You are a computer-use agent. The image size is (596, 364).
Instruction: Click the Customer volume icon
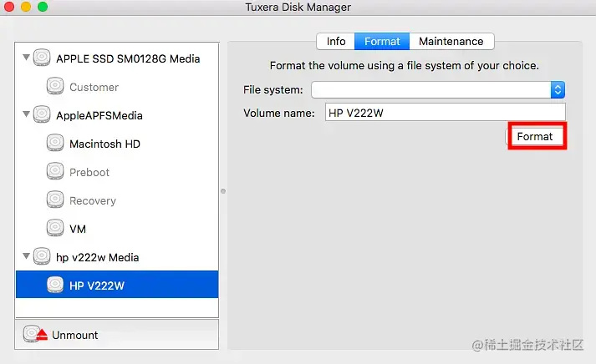tap(55, 86)
